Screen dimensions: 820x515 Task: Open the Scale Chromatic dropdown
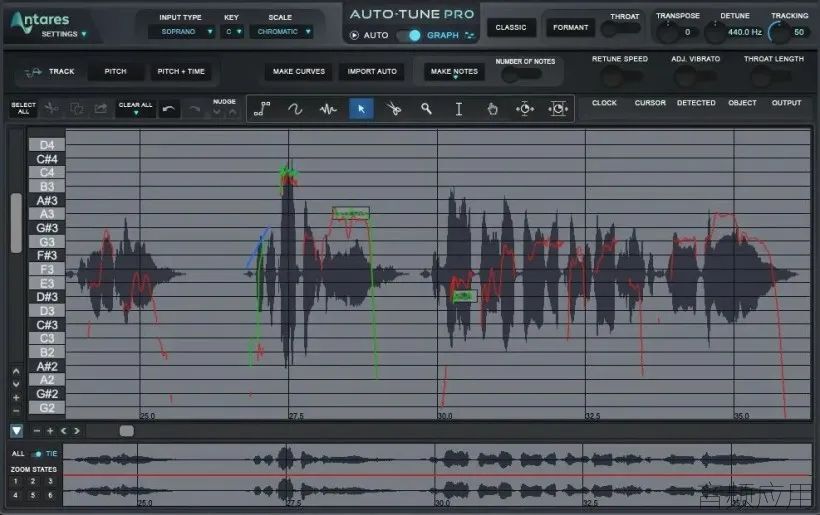pyautogui.click(x=281, y=32)
